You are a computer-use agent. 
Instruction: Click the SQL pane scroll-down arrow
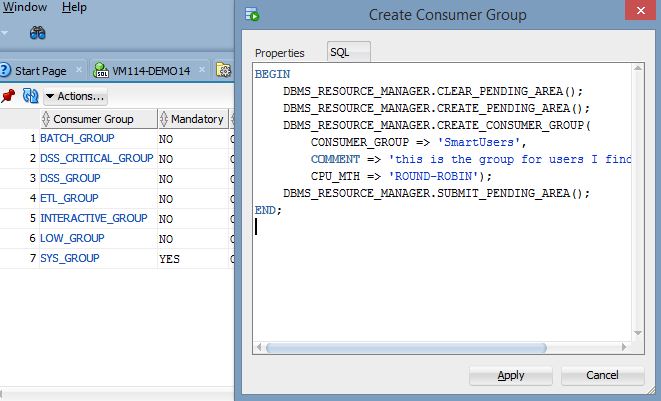pyautogui.click(x=638, y=333)
